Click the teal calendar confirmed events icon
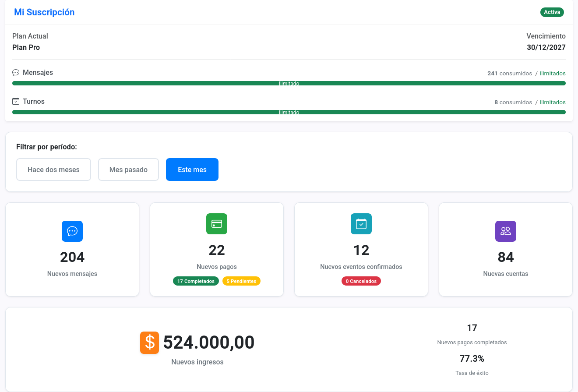Image resolution: width=578 pixels, height=392 pixels. click(x=361, y=224)
